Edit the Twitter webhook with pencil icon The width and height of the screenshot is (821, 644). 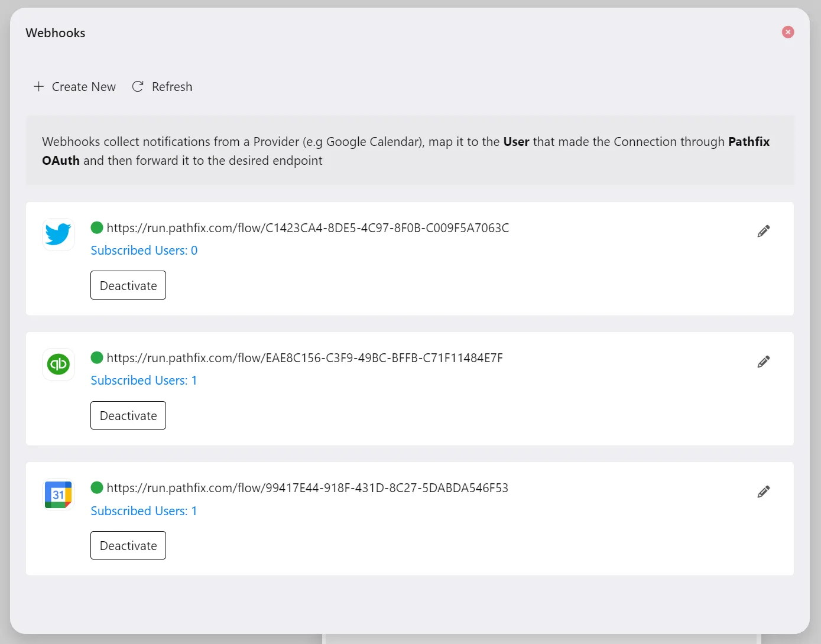point(764,231)
